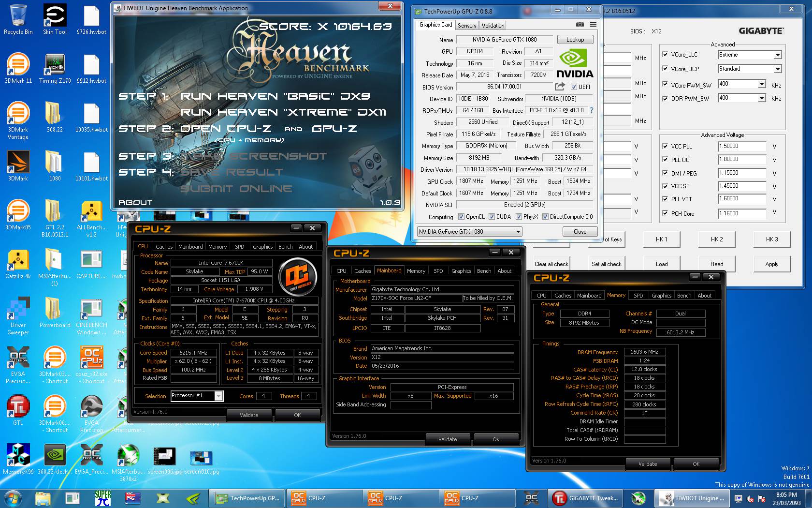Click the HK 2 hotkey button
812x508 pixels.
(x=717, y=239)
